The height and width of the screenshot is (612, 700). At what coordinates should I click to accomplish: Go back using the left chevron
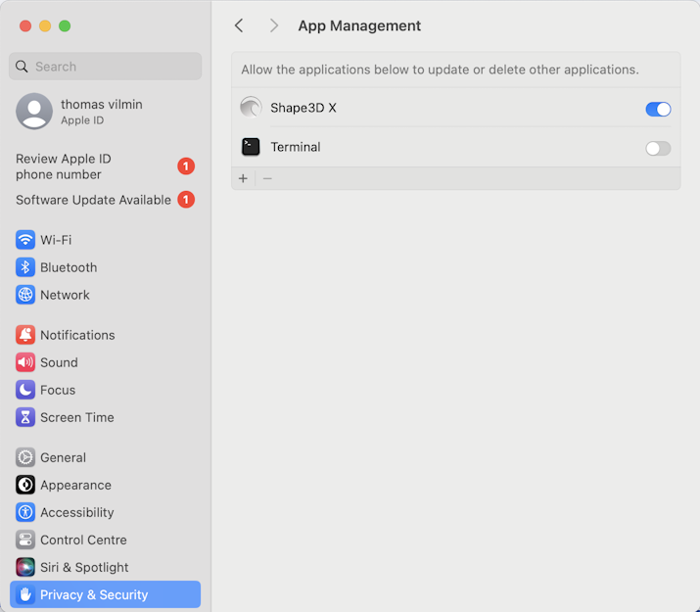click(239, 25)
